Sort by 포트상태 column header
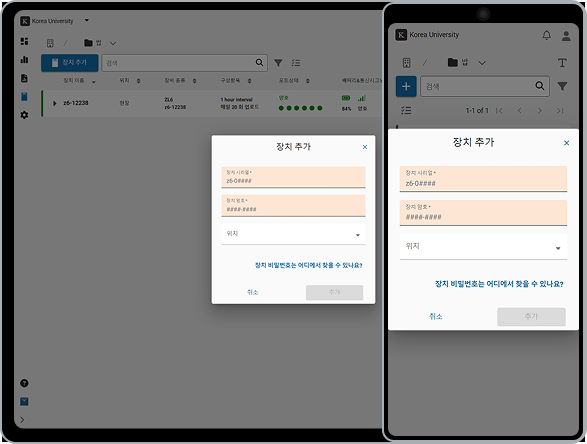This screenshot has height=444, width=587. click(289, 80)
